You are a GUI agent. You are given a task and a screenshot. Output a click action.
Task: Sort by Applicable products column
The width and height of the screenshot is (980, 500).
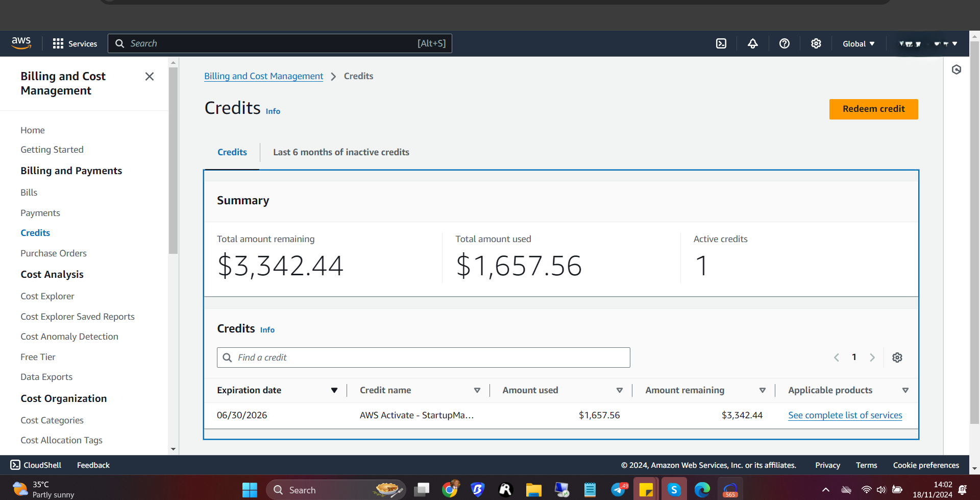905,390
